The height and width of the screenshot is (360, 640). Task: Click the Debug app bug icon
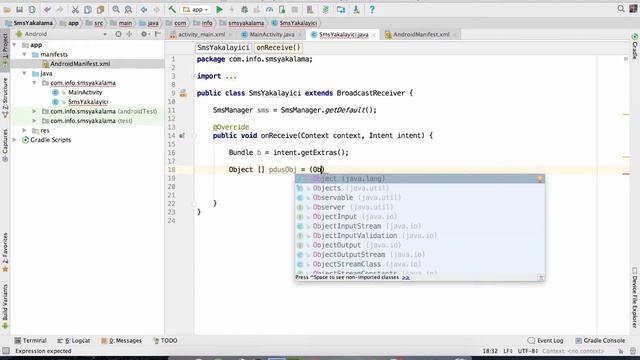244,9
